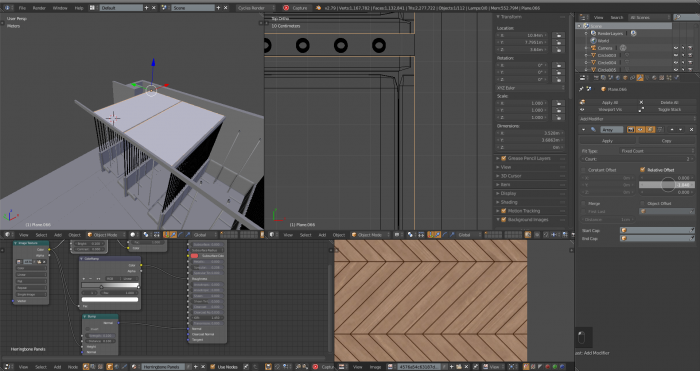Screen dimensions: 700x371
Task: Lock the Scale Z transform
Action: point(558,117)
